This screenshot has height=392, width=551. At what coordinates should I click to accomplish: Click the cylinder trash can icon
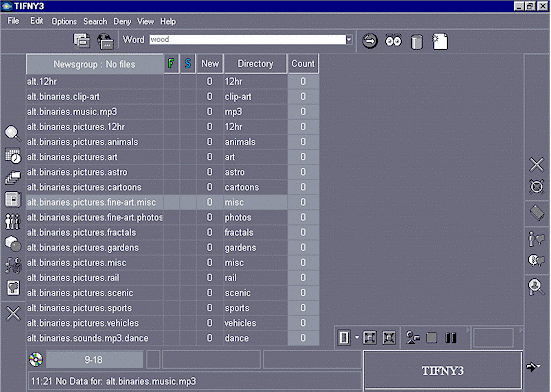[x=417, y=42]
